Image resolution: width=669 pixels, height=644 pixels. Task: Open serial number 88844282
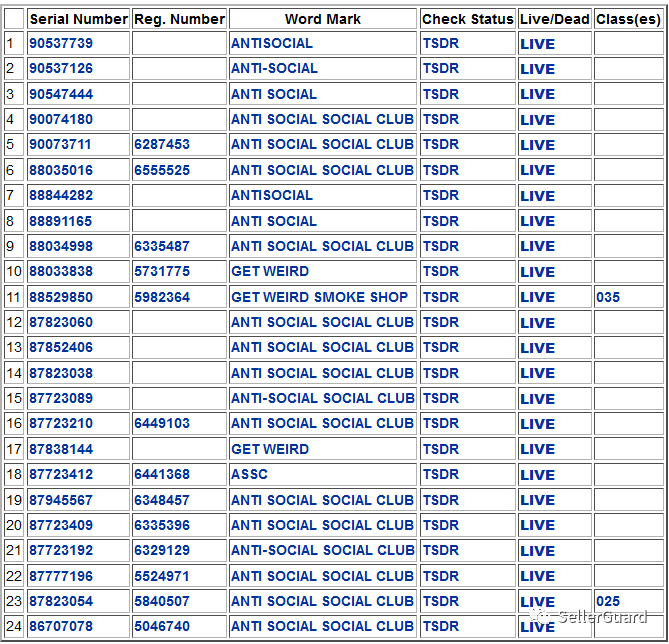click(x=61, y=195)
